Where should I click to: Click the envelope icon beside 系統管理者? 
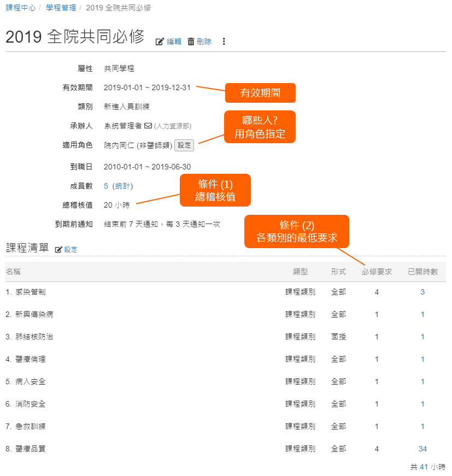148,126
